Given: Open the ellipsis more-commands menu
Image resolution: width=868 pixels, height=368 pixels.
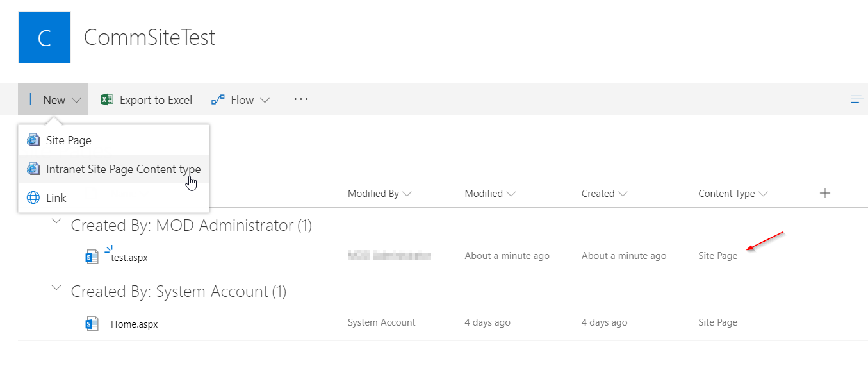Looking at the screenshot, I should coord(301,99).
